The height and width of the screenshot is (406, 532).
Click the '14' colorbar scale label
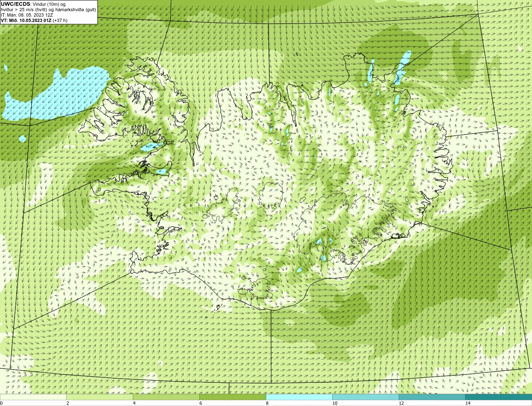[x=468, y=403]
